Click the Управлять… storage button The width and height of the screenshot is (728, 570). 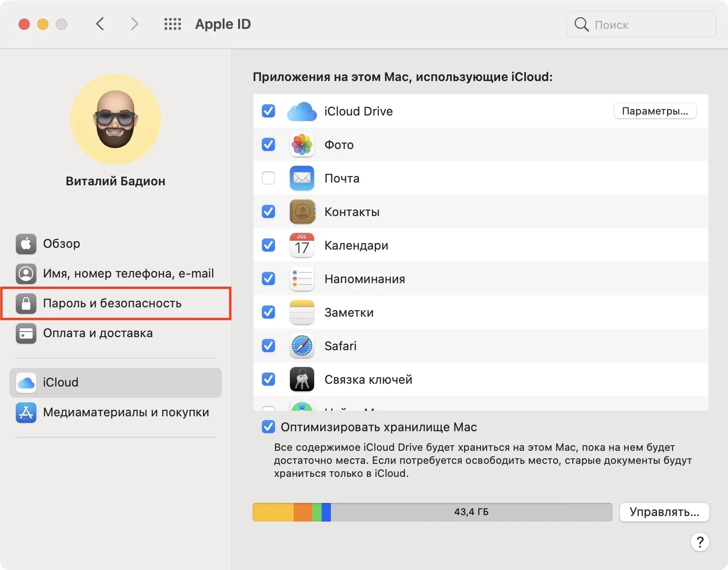[665, 512]
